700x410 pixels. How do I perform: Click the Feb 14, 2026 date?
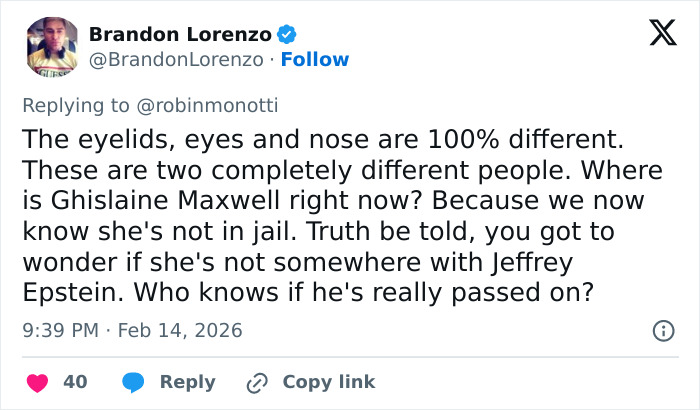[x=183, y=329]
